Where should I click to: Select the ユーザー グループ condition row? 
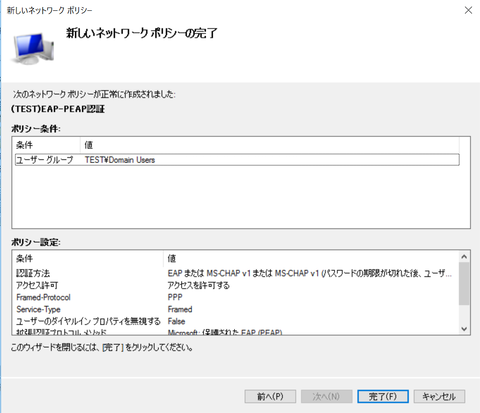point(237,160)
